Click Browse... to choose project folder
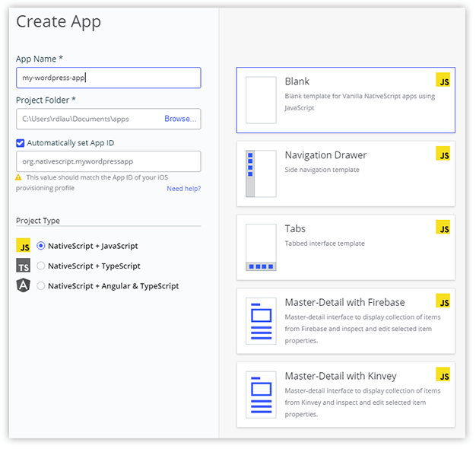476x449 pixels. 180,119
